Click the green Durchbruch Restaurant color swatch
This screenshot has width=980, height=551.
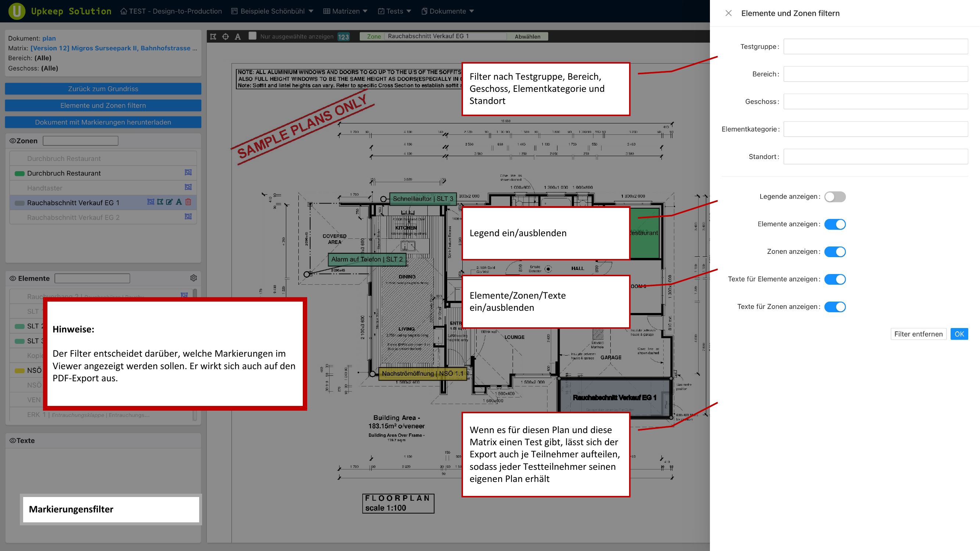(x=19, y=173)
